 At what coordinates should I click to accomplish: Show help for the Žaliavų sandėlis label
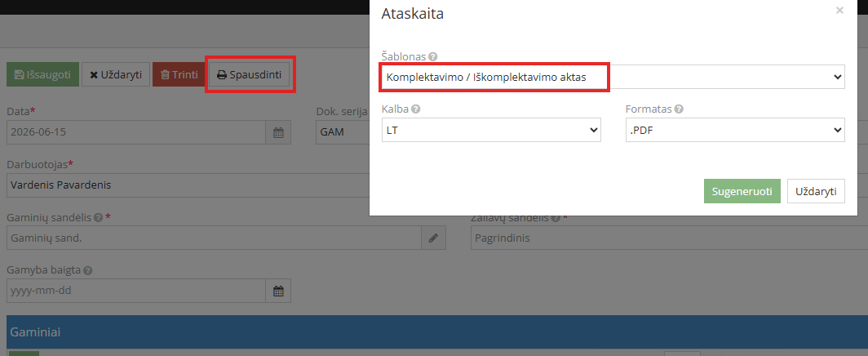(x=556, y=217)
